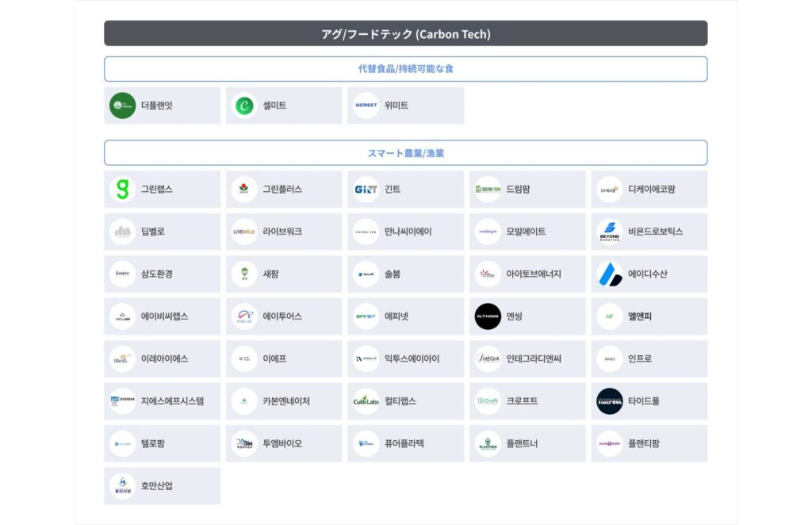Open the 그린랩스 company name
The image size is (812, 525).
pos(157,190)
